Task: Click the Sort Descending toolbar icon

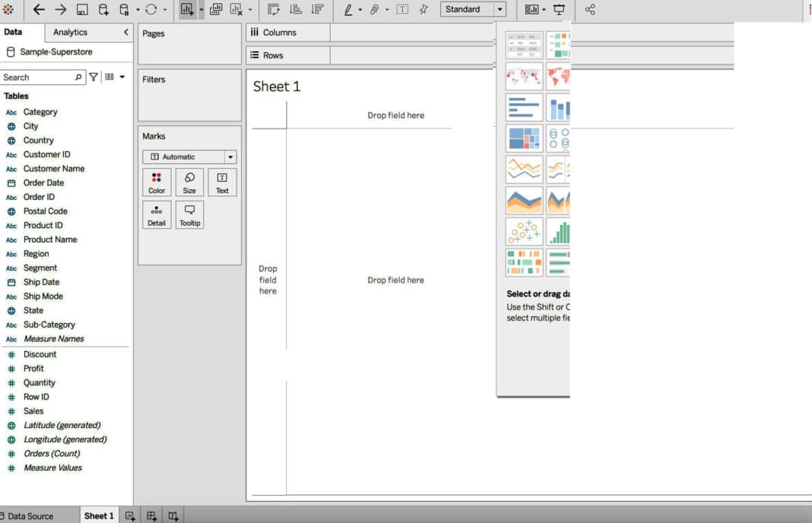Action: point(316,10)
